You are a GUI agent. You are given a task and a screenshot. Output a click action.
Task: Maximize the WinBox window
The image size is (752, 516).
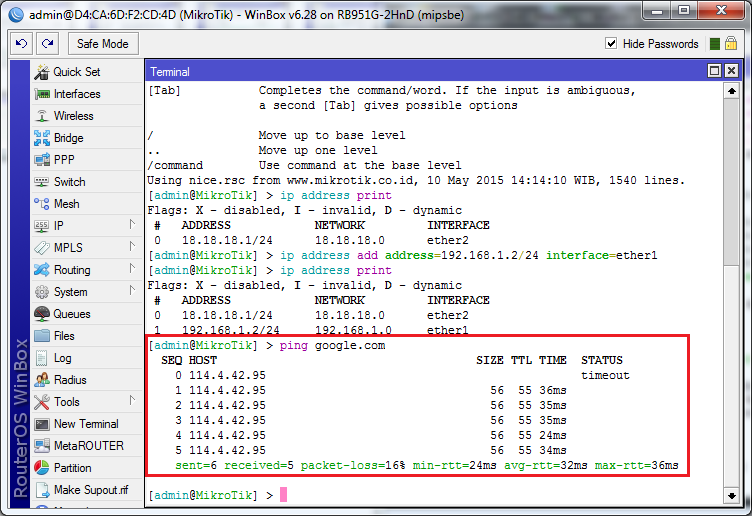coord(684,11)
